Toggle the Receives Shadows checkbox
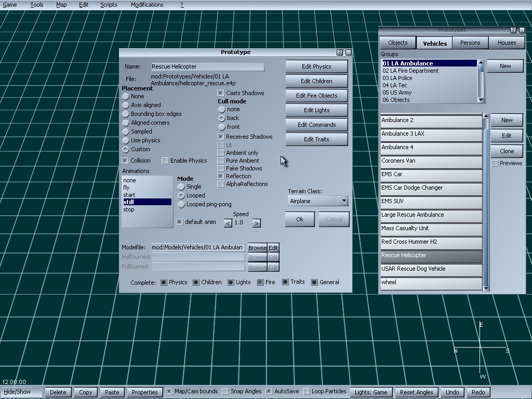Screen dimensions: 532x399 [220, 137]
